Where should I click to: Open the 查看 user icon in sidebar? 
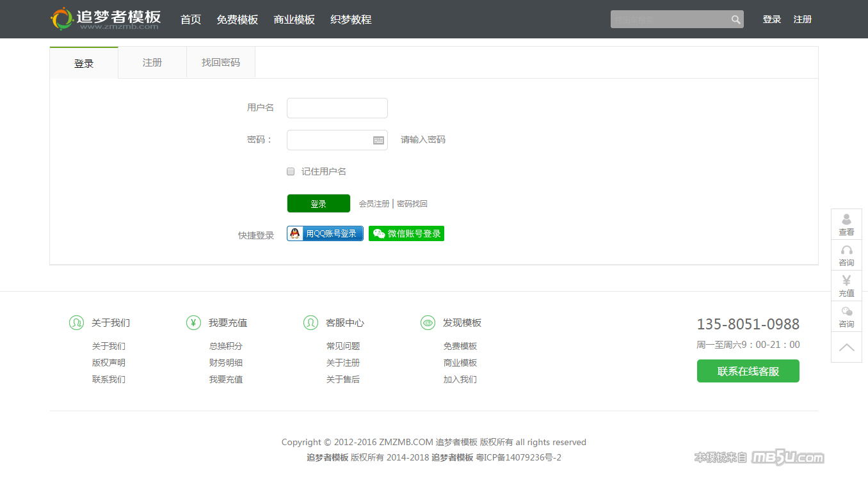pos(846,224)
